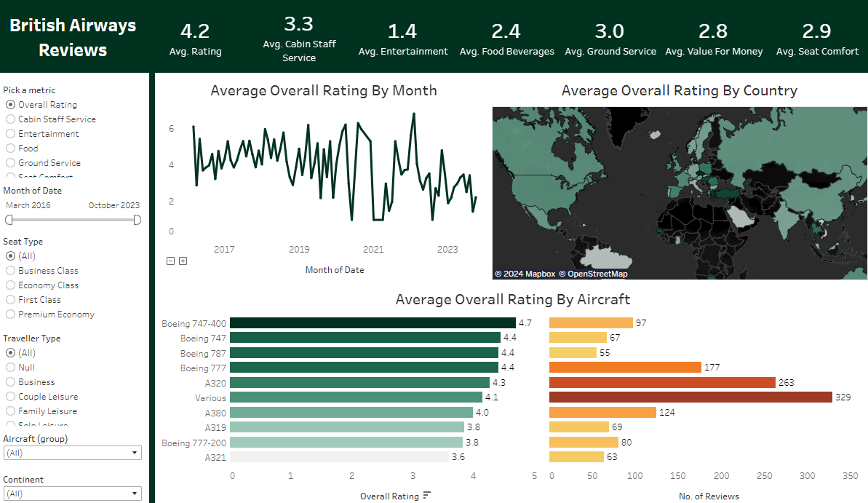Filter by Premium Economy seat type
The width and height of the screenshot is (868, 503).
point(10,314)
